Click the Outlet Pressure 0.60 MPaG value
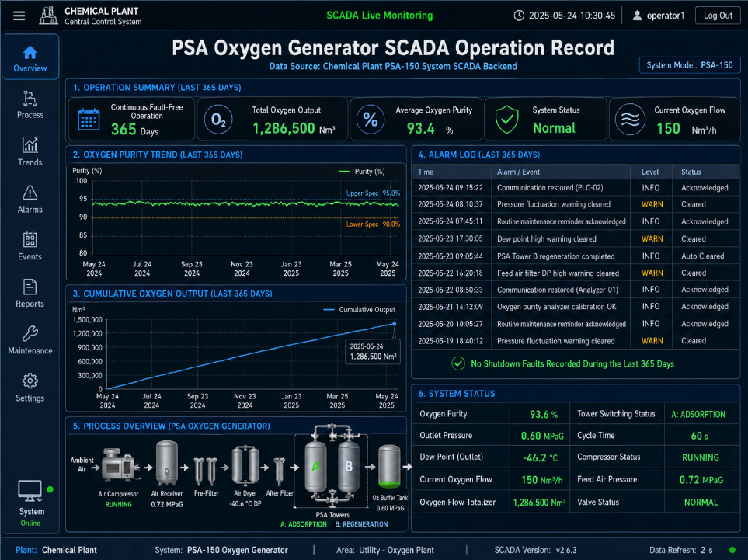 542,436
